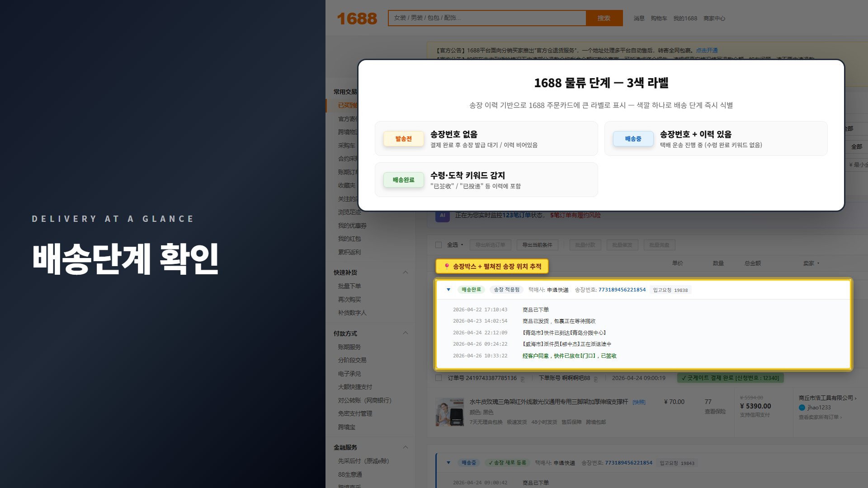This screenshot has height=488, width=868.
Task: Collapse the 快捷补货 sidebar section
Action: click(x=406, y=272)
